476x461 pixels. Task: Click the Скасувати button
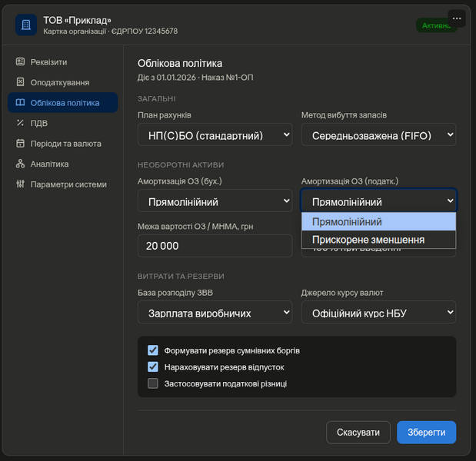pos(358,432)
